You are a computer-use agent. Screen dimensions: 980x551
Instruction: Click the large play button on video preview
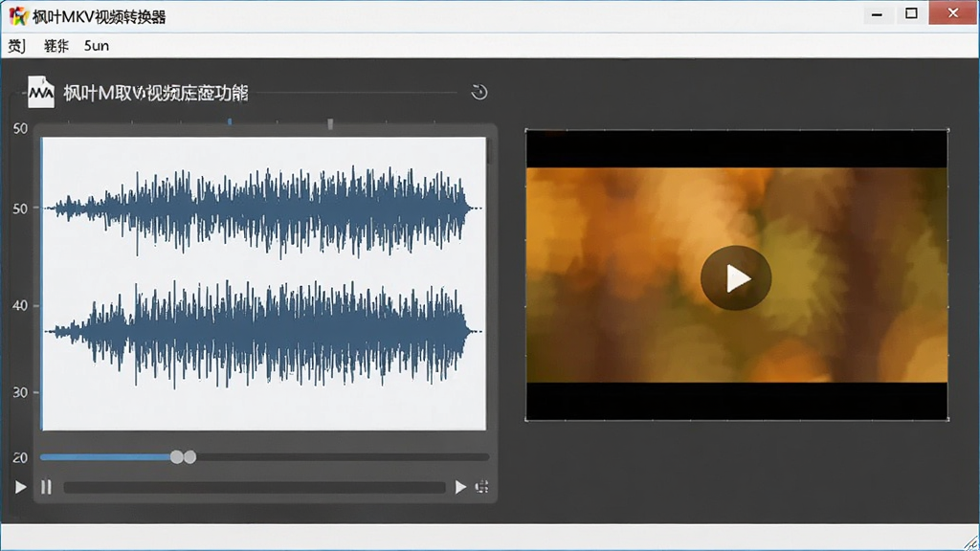coord(736,278)
